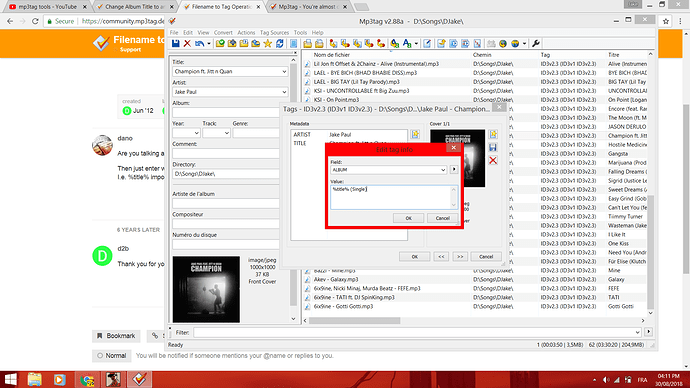Click the Actions quick icon left of small arrow
Viewport: 690px width, 388px height.
click(407, 44)
